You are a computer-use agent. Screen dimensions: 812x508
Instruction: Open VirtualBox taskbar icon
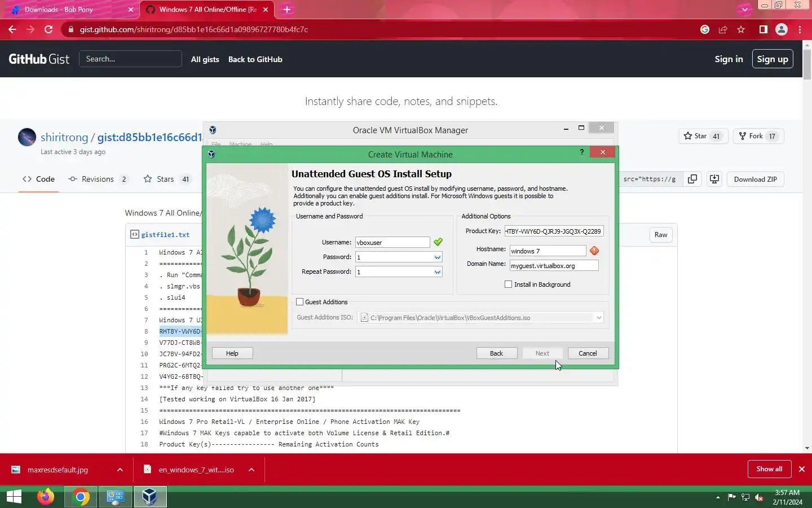pyautogui.click(x=149, y=497)
